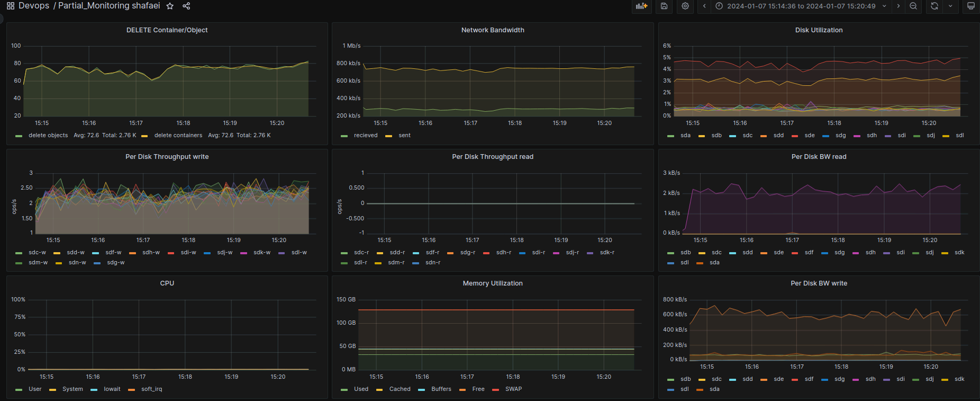Refresh the dashboard
The height and width of the screenshot is (401, 980).
(x=934, y=6)
